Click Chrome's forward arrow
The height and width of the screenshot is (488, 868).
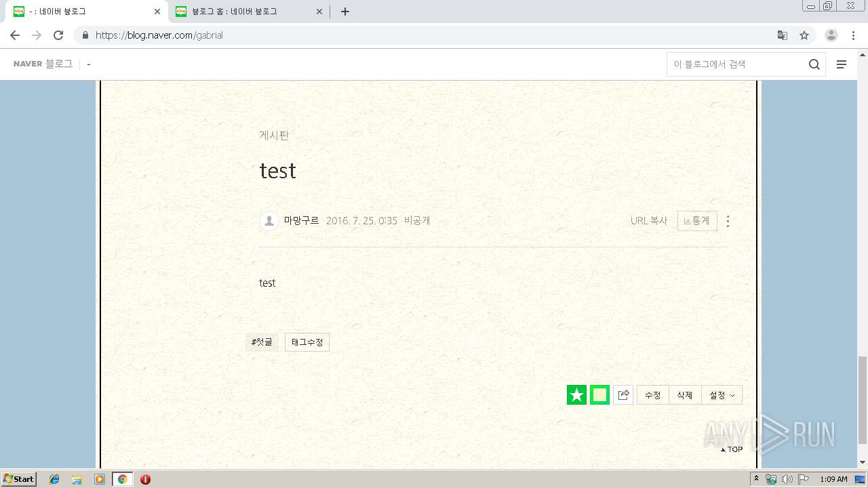pos(37,35)
